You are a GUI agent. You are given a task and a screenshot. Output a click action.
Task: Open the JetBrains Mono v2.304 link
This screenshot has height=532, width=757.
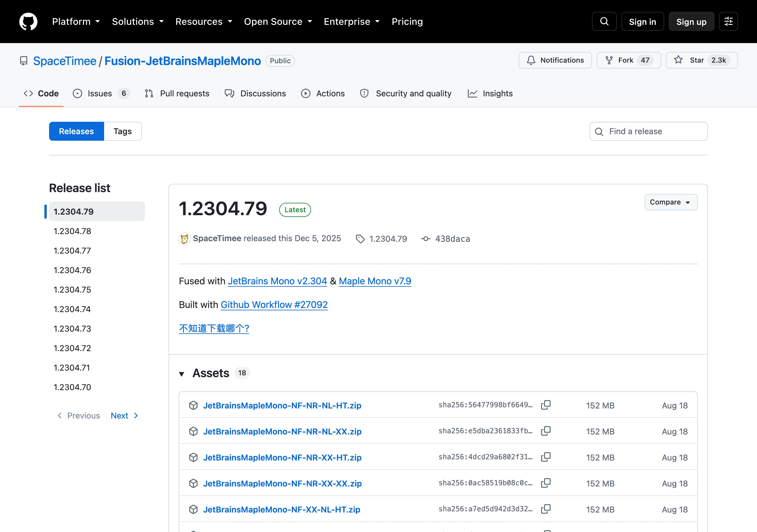pos(277,281)
